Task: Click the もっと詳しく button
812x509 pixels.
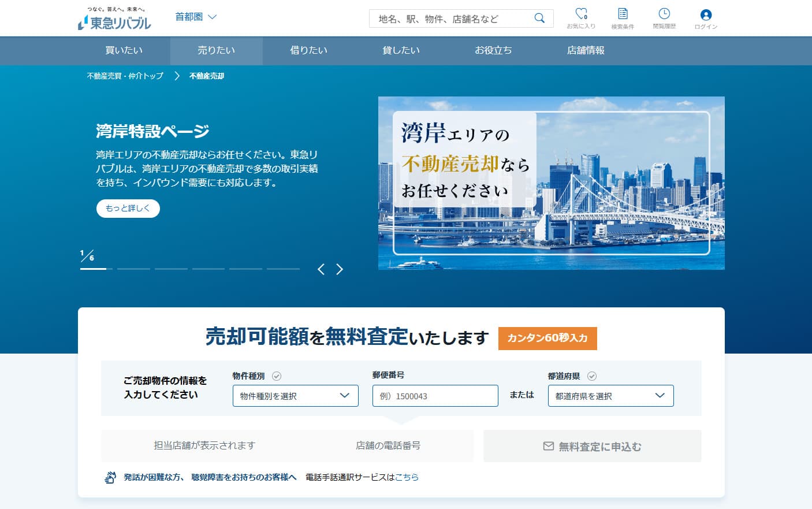Action: pos(128,208)
